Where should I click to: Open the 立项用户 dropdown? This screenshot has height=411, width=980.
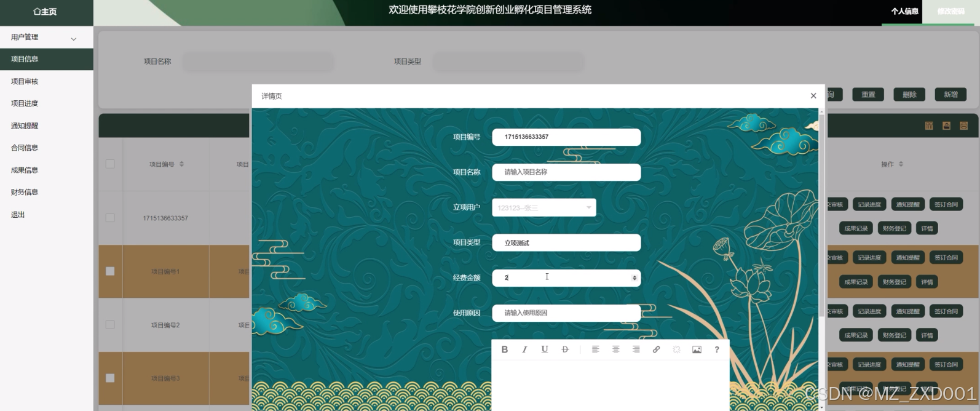click(x=544, y=207)
